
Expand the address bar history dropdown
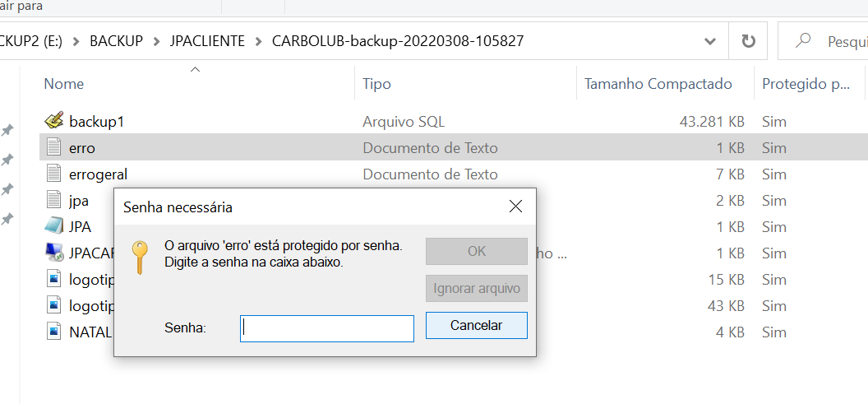click(710, 41)
